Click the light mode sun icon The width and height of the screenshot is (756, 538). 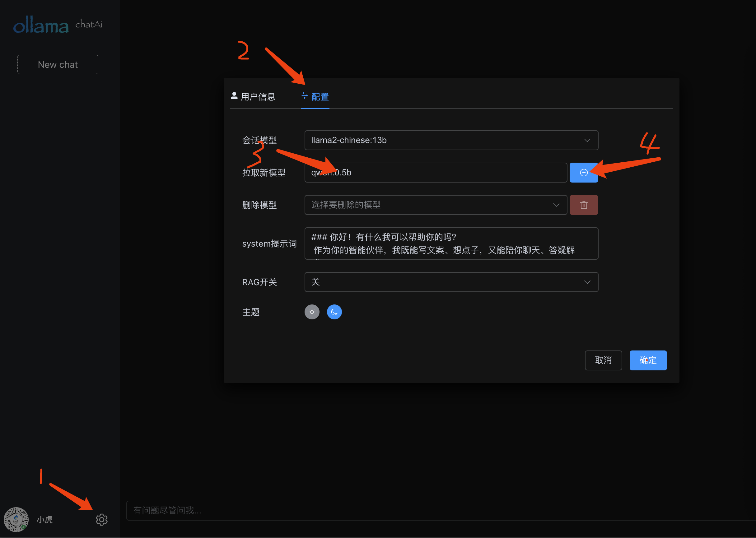(312, 312)
